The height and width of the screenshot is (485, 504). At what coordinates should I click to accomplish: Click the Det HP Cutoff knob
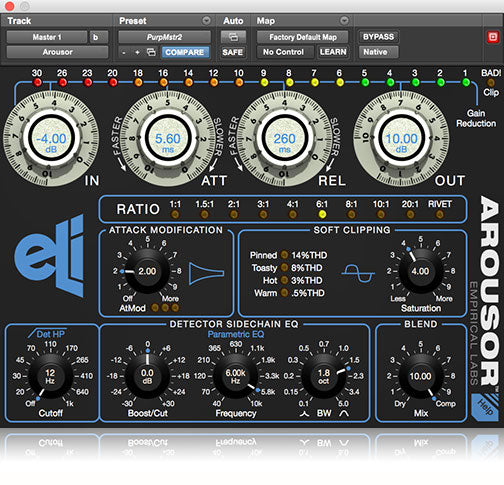(x=50, y=376)
